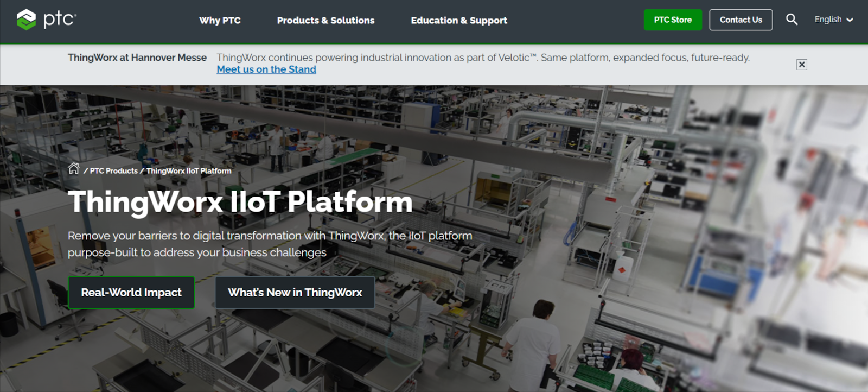Image resolution: width=868 pixels, height=392 pixels.
Task: Open the PTC Products breadcrumb link
Action: tap(114, 171)
